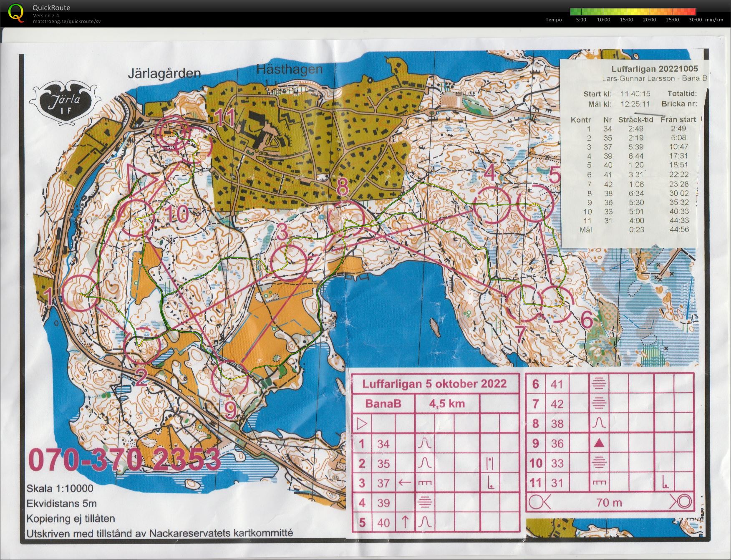Click the Skala 1:10000 text

(60, 488)
